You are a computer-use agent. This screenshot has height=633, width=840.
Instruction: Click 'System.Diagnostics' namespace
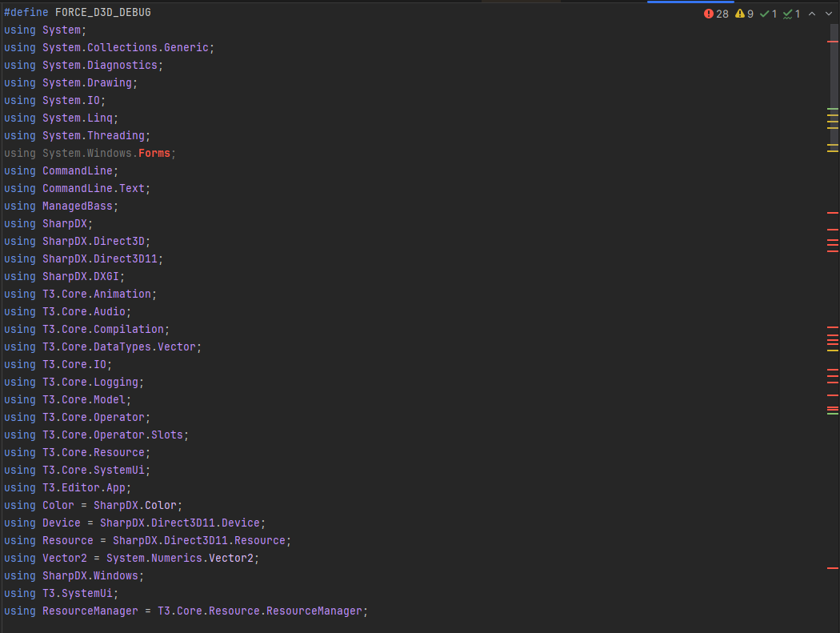[100, 66]
